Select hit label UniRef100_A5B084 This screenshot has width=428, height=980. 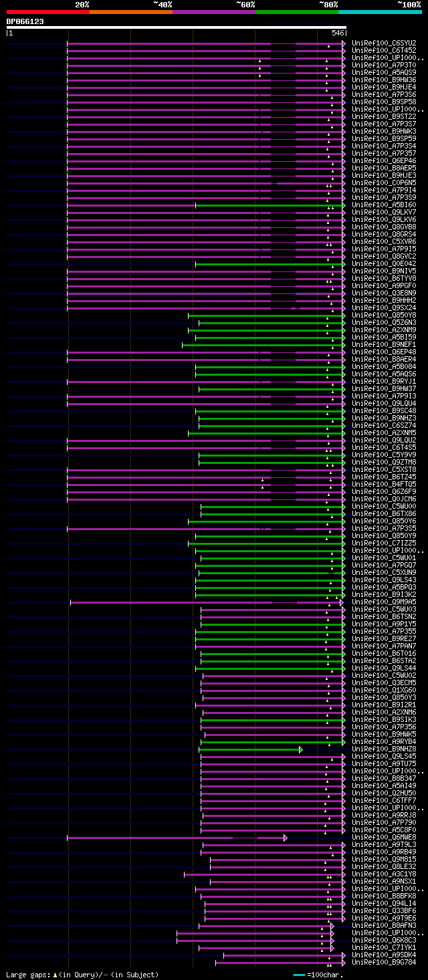pyautogui.click(x=384, y=367)
